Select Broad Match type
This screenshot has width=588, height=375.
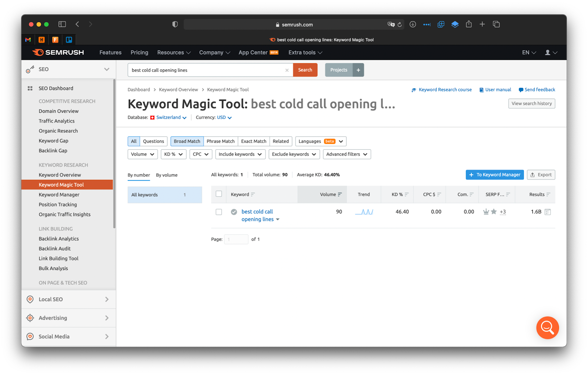tap(187, 141)
